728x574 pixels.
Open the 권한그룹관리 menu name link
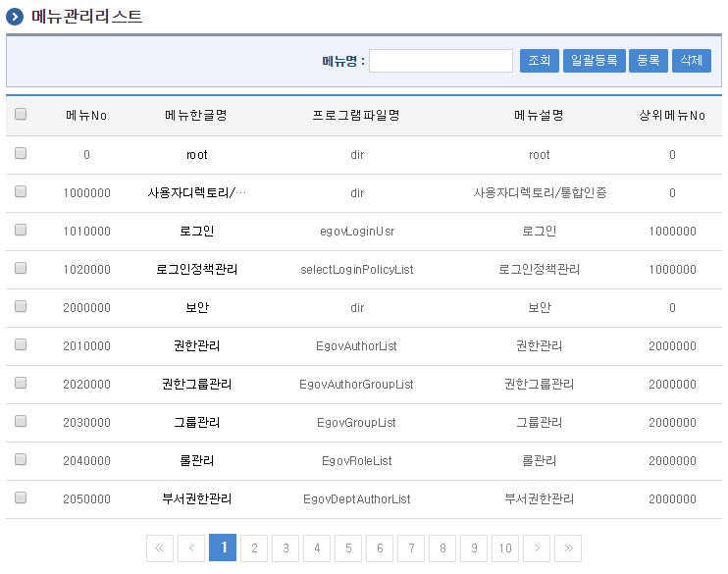196,384
